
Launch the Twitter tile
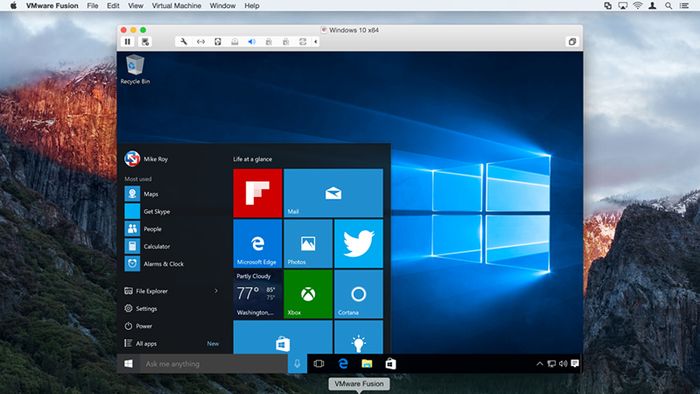[x=358, y=243]
